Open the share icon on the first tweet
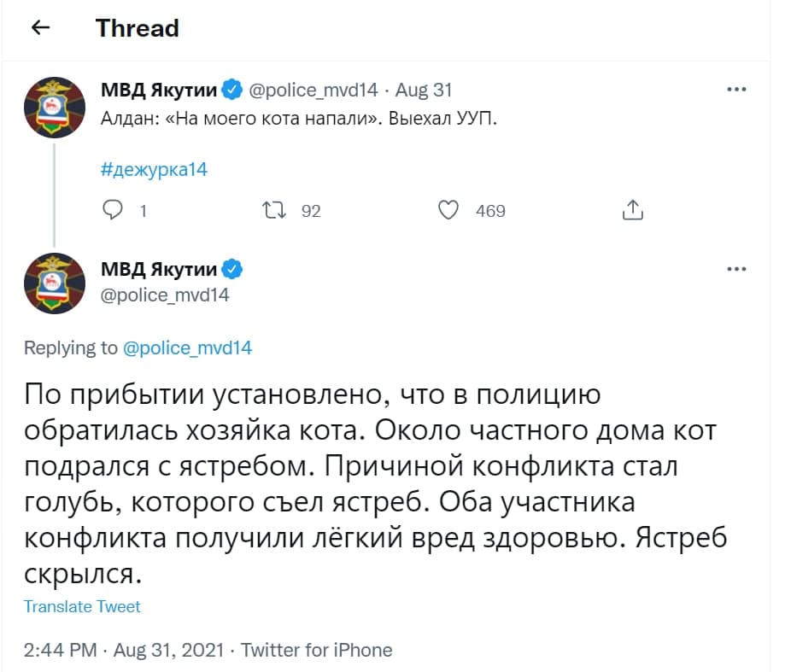This screenshot has height=672, width=791. click(x=632, y=210)
